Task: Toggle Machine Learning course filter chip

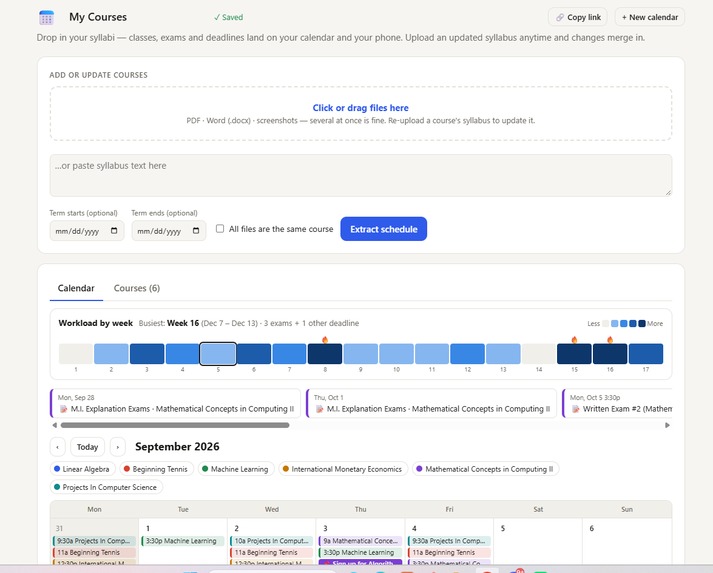Action: coord(236,469)
